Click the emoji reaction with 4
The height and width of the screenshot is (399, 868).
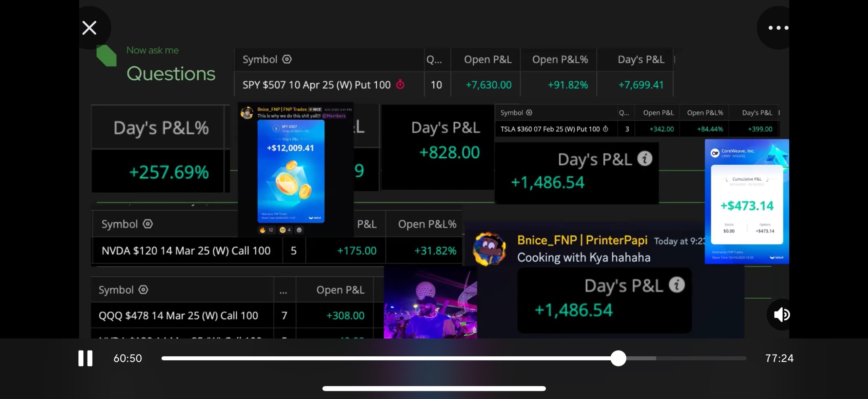pos(285,230)
